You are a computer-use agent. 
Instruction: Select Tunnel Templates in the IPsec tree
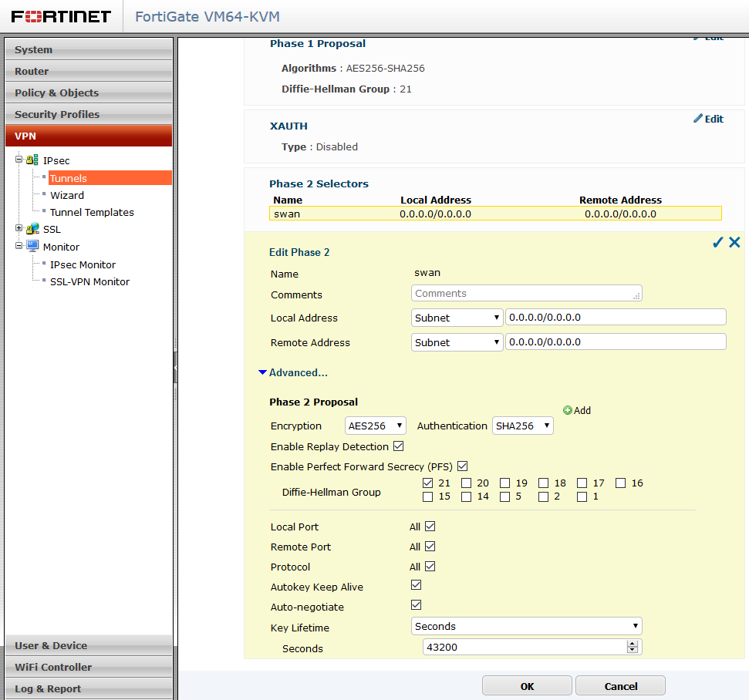click(x=90, y=212)
